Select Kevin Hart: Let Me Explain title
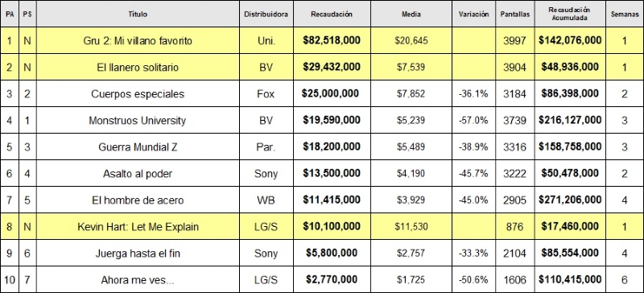 point(138,226)
